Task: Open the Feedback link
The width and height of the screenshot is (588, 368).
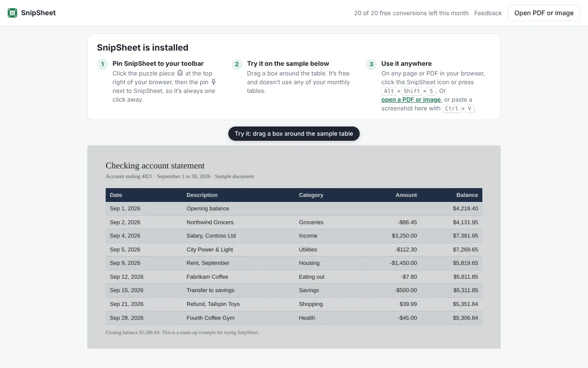Action: tap(488, 13)
